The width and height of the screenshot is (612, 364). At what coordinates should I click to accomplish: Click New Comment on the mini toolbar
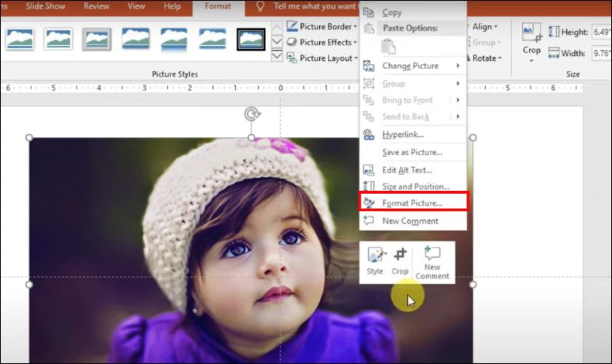pos(433,263)
